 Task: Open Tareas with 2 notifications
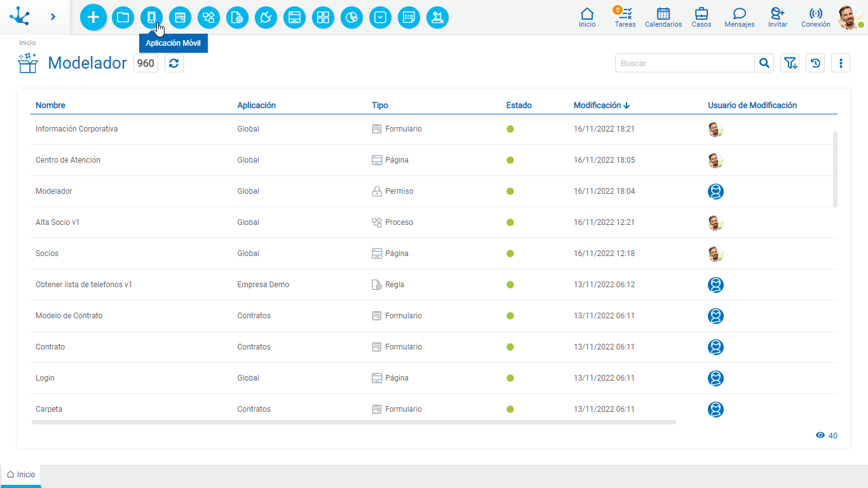(625, 17)
